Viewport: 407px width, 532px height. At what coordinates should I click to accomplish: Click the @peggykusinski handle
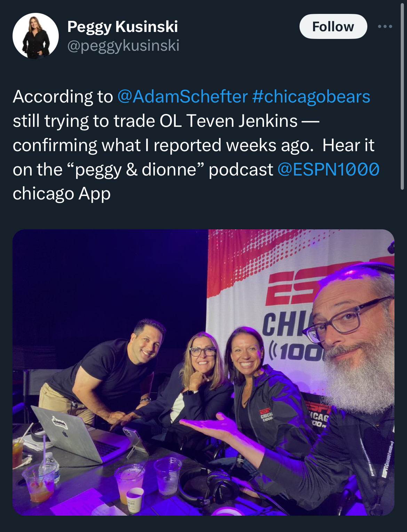[x=123, y=46]
